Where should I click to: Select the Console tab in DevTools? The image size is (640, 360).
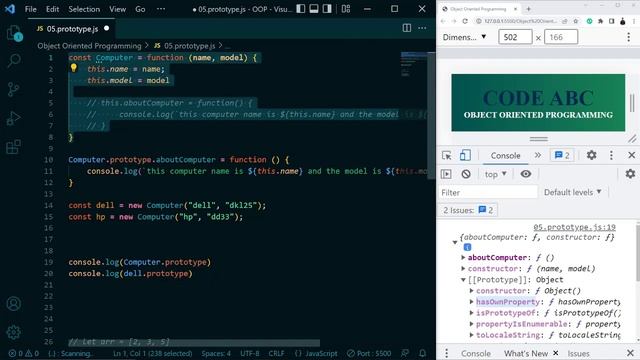pos(505,156)
